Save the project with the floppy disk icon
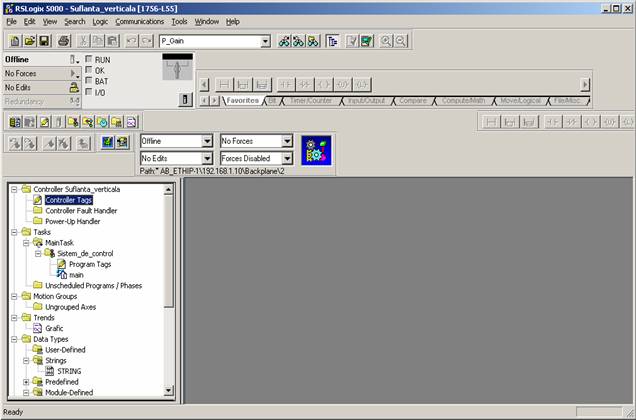Viewport: 636px width, 420px height. (x=44, y=41)
